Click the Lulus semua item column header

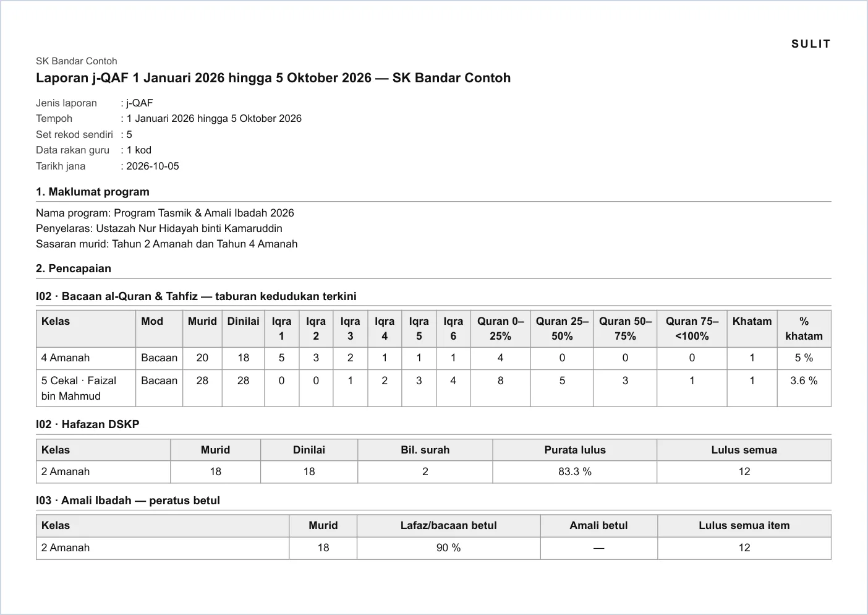pos(744,525)
